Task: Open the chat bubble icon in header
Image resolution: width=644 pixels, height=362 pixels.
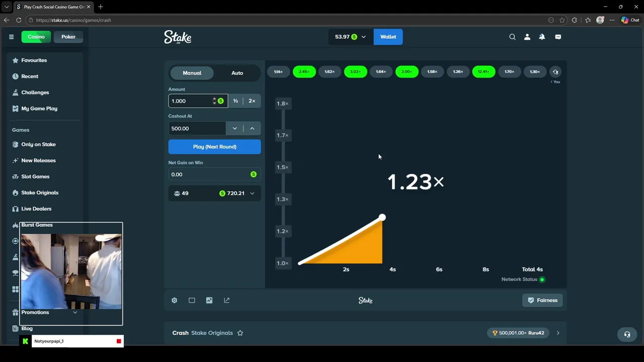Action: click(x=558, y=37)
